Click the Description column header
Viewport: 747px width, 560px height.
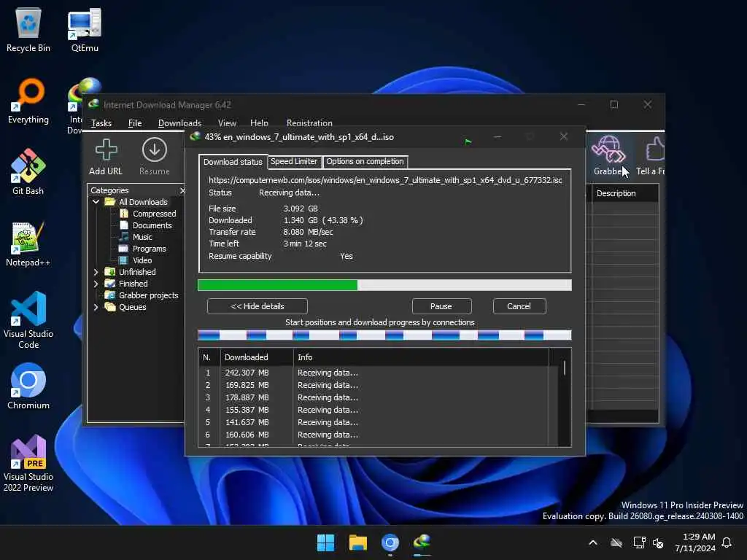coord(625,193)
